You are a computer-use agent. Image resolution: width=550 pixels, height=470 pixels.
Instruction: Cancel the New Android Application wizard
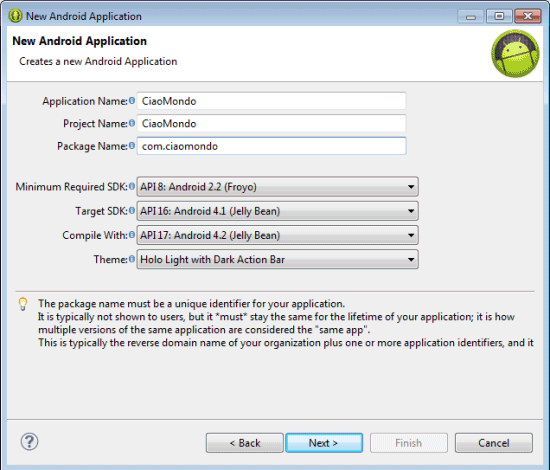point(494,443)
